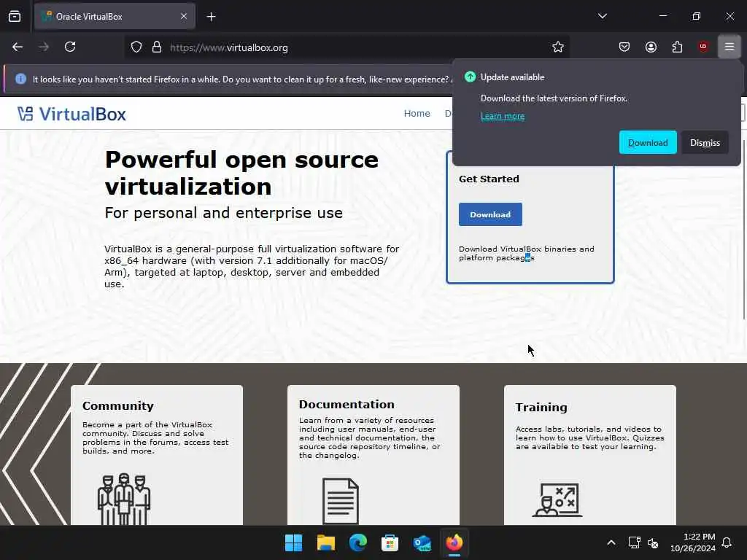Open the clock and date flyout
747x560 pixels.
point(693,542)
